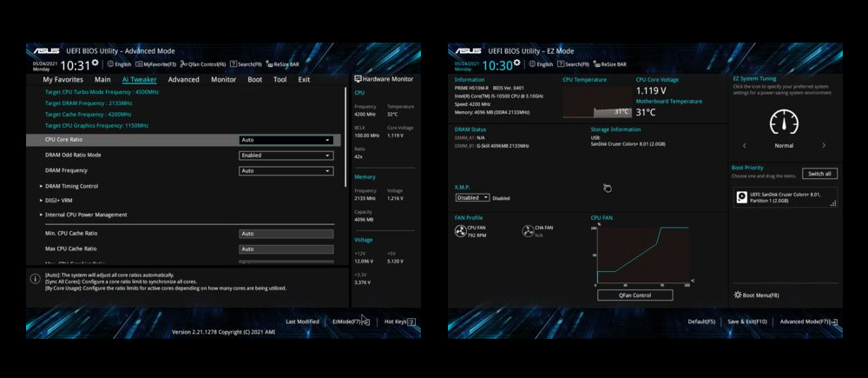Click the CPU FAN curve graph
Viewport: 868px width, 378px height.
(x=643, y=255)
